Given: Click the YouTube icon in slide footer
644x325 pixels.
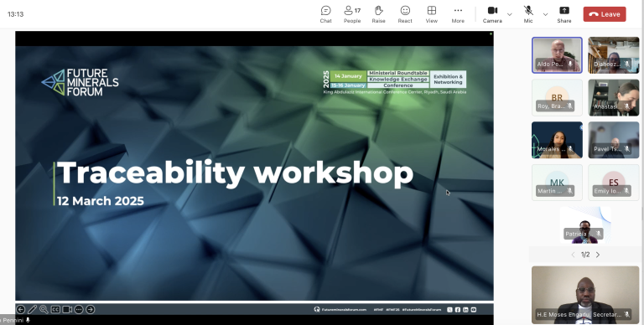Looking at the screenshot, I should 474,309.
